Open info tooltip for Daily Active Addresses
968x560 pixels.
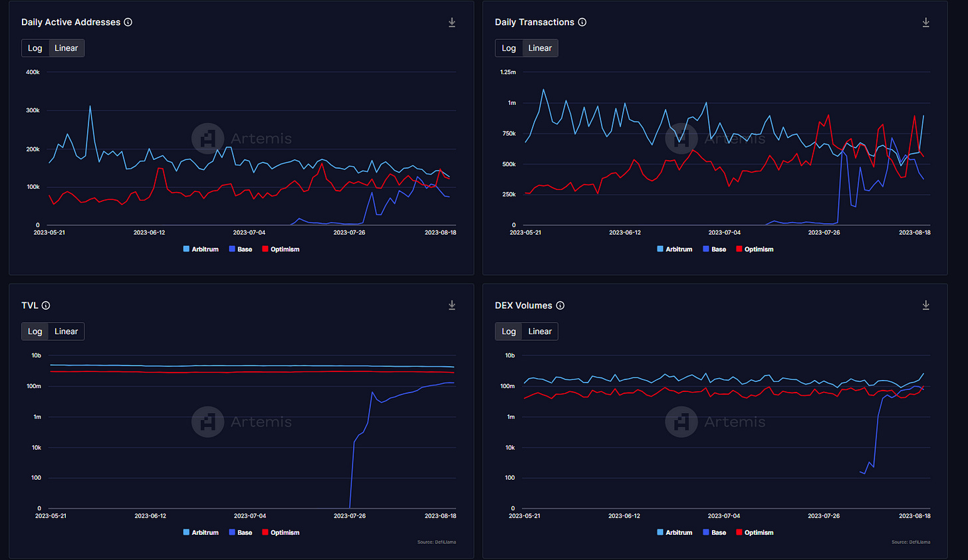point(128,22)
